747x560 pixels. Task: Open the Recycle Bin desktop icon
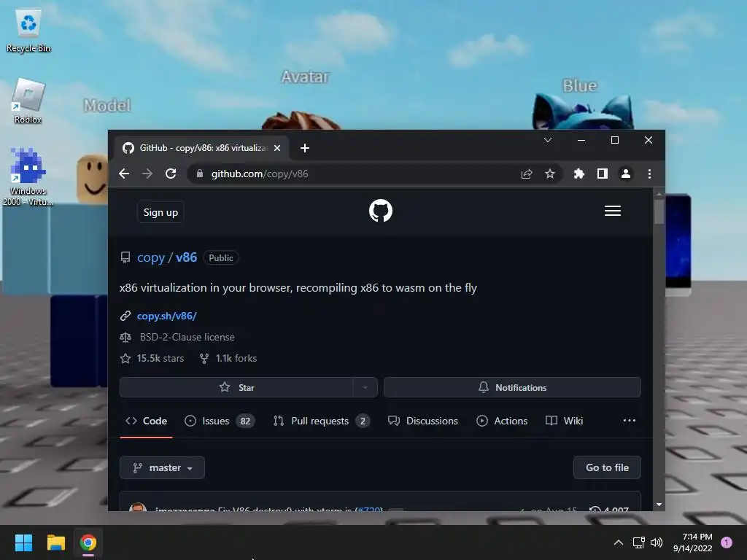tap(28, 31)
